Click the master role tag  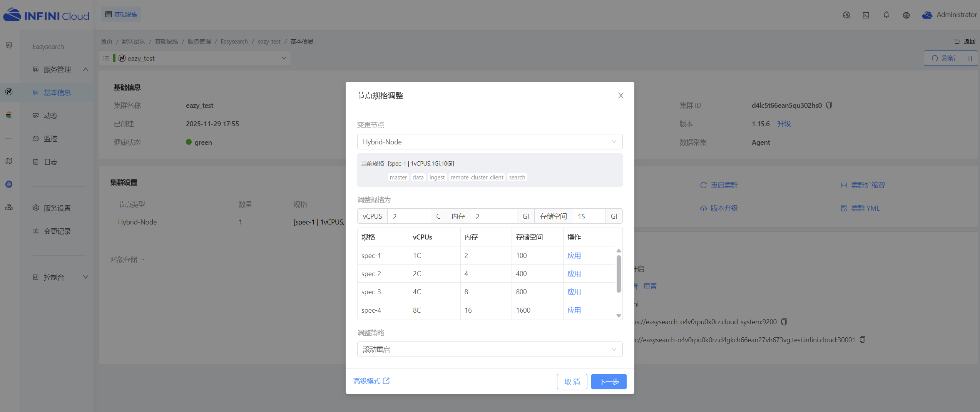pos(398,178)
